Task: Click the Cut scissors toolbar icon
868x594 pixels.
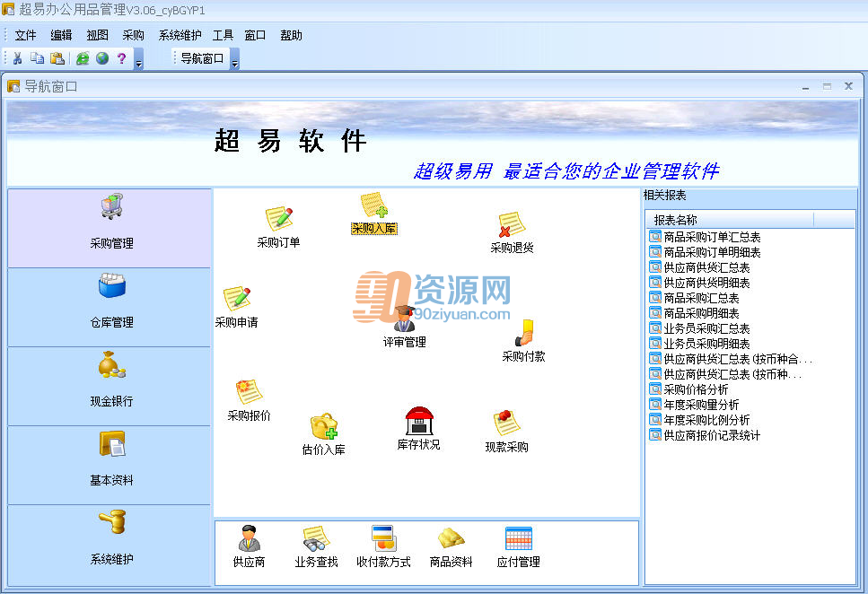Action: (17, 58)
